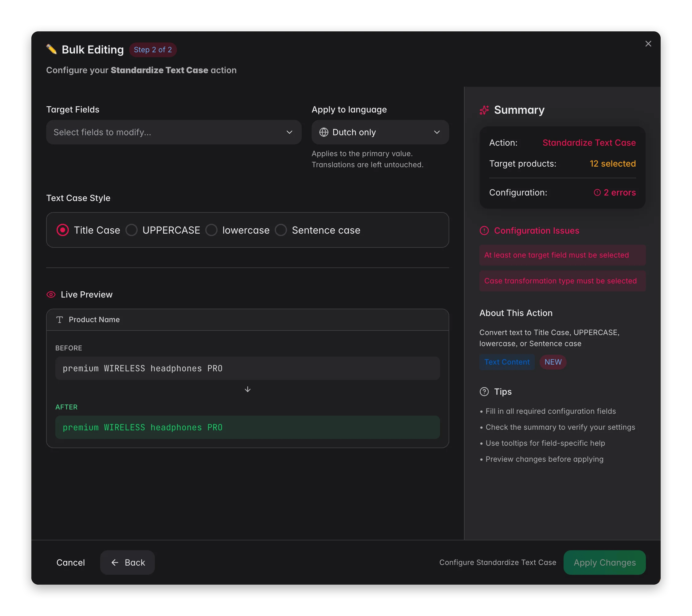Click the translations left untouched helper text
The width and height of the screenshot is (692, 616).
click(367, 164)
